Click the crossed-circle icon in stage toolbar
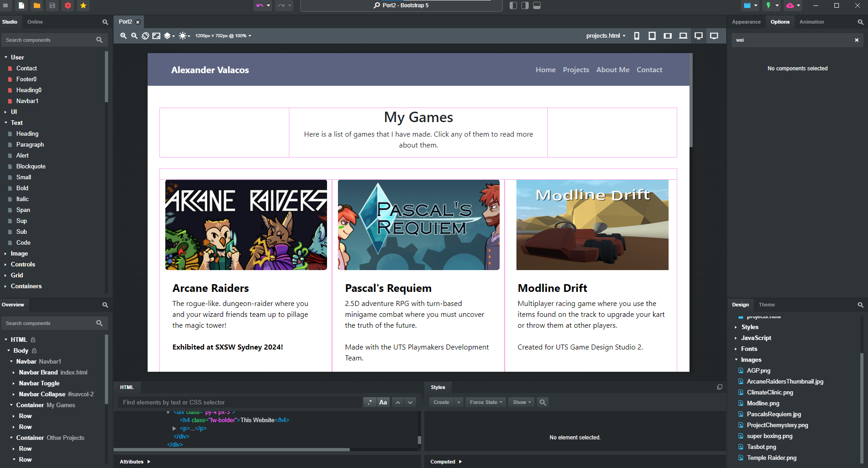Image resolution: width=868 pixels, height=468 pixels. (x=145, y=36)
